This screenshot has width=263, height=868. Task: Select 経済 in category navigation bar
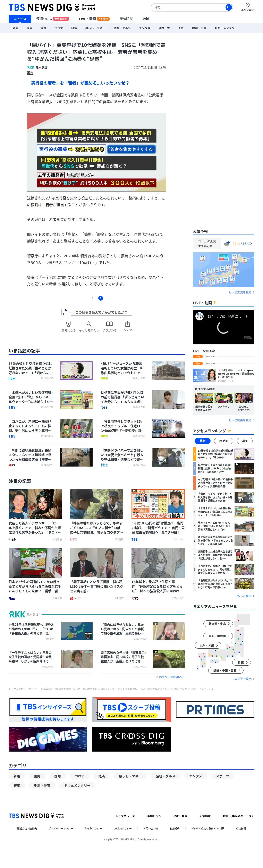[74, 28]
